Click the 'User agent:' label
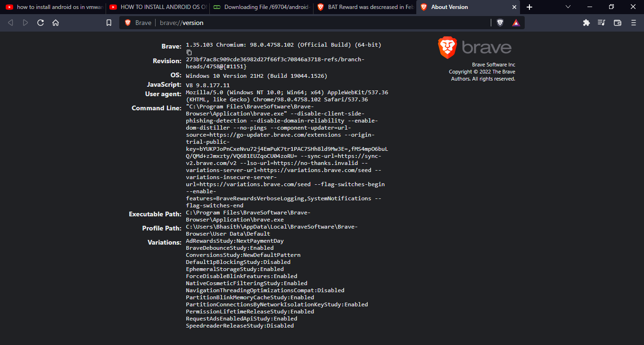Image resolution: width=644 pixels, height=345 pixels. point(163,94)
